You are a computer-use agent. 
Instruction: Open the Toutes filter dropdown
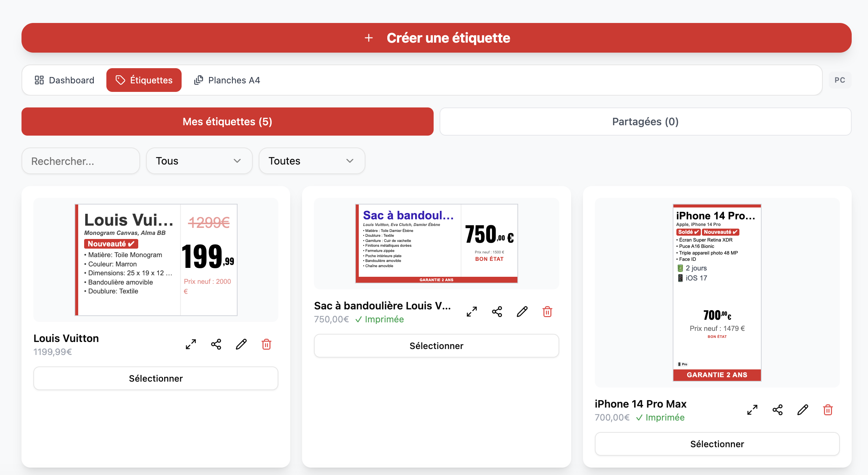click(312, 161)
